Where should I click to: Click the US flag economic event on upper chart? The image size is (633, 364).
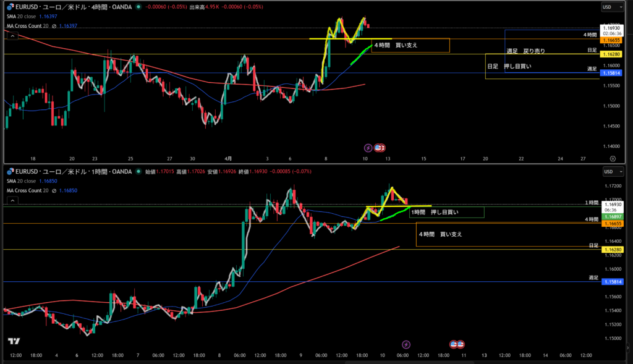click(x=380, y=148)
